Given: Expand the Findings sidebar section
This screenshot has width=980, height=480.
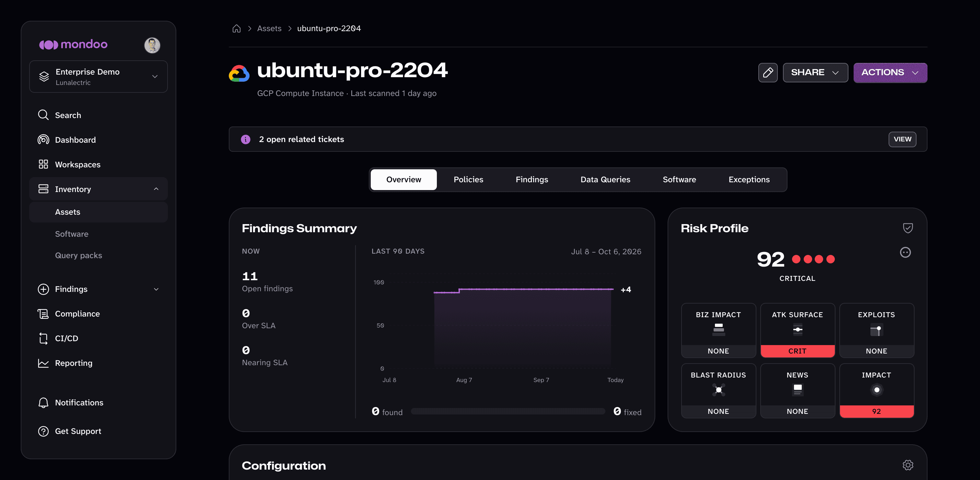Looking at the screenshot, I should [x=99, y=289].
